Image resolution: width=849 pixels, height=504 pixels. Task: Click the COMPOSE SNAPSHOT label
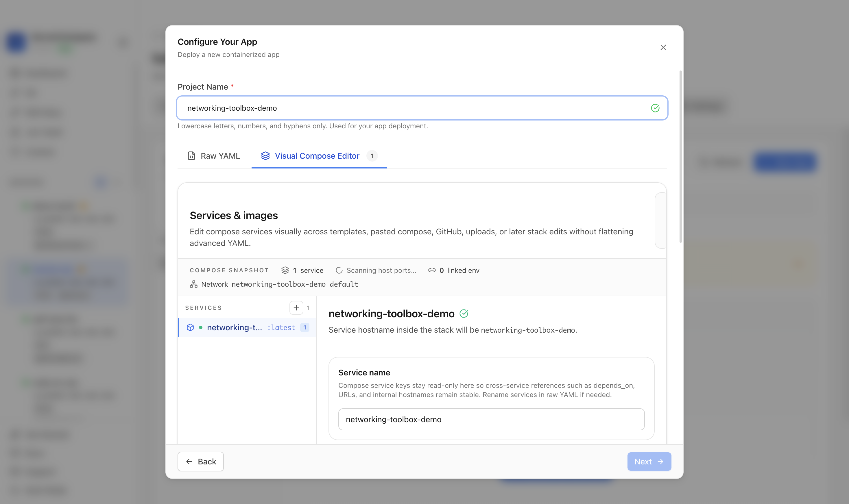pyautogui.click(x=229, y=270)
